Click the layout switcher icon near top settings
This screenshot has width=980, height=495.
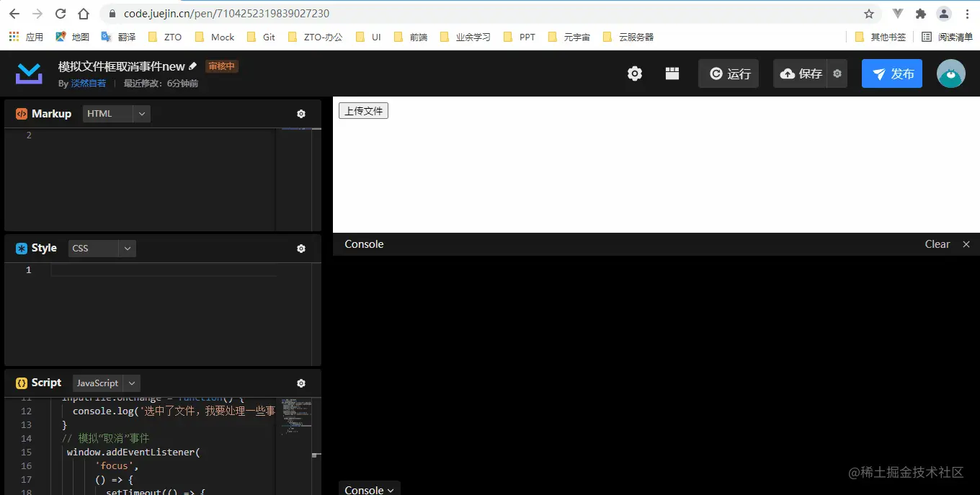pos(672,73)
